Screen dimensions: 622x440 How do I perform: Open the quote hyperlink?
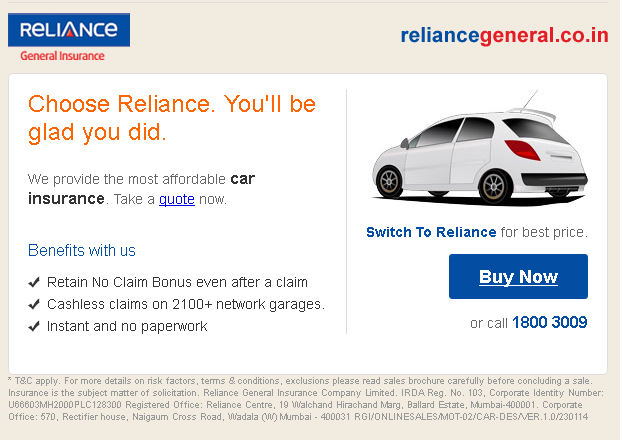coord(176,199)
